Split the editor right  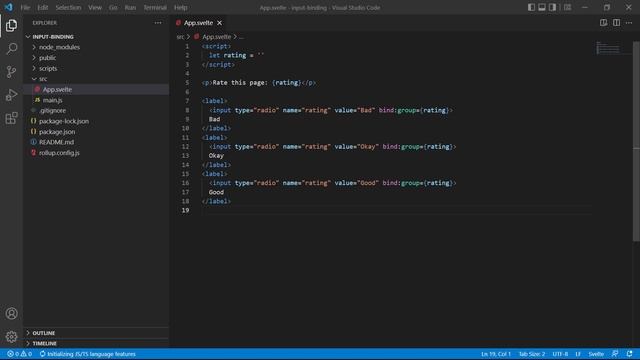point(616,23)
